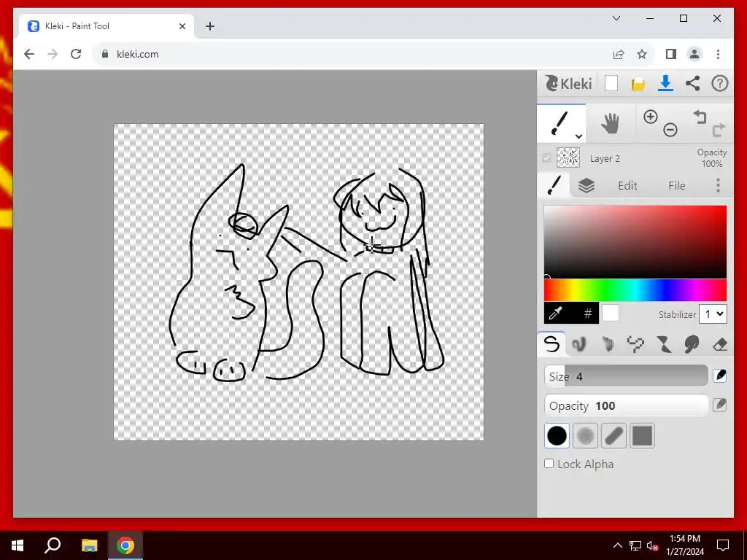Screen dimensions: 747x560
Task: Open the Windows Start menu
Action: pos(18,545)
